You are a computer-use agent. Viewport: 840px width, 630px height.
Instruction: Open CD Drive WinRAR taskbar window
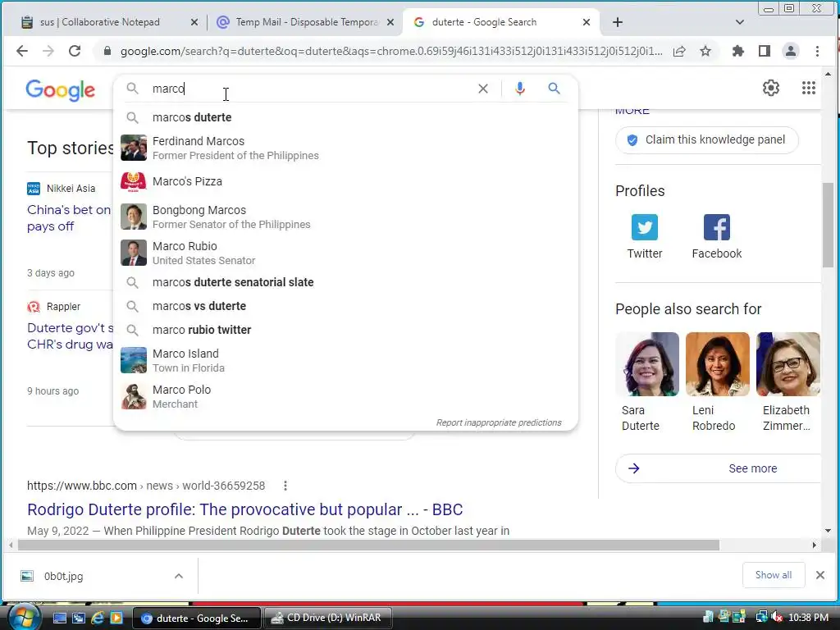(327, 618)
